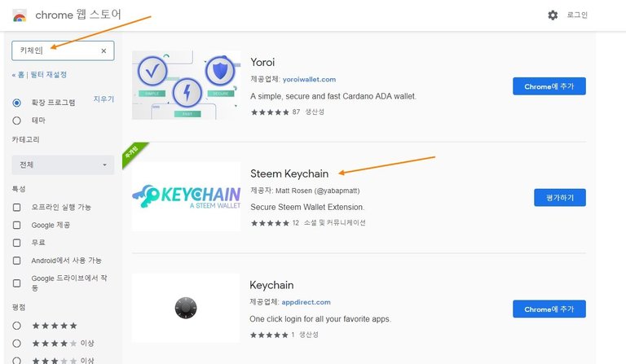Click Yoroi's star rating

tap(270, 112)
